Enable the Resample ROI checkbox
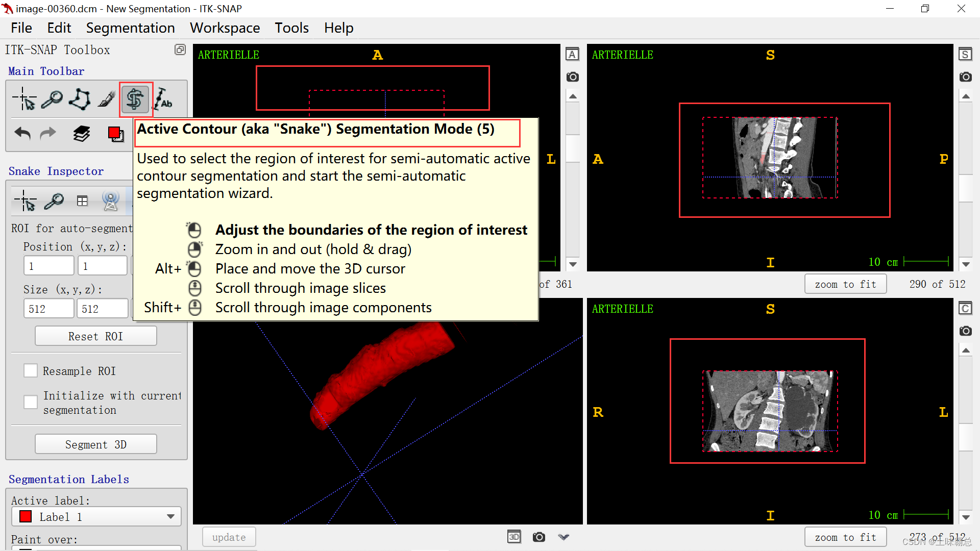This screenshot has height=551, width=980. [x=31, y=371]
